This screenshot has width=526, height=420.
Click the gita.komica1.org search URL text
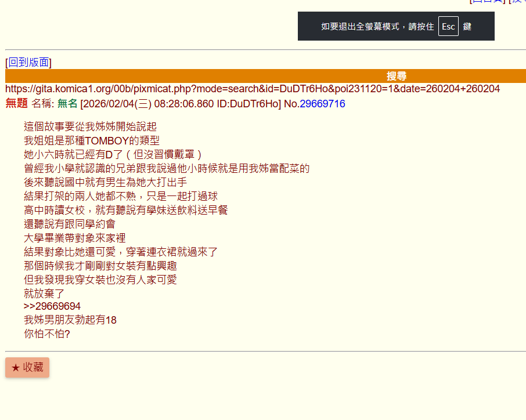coord(252,89)
